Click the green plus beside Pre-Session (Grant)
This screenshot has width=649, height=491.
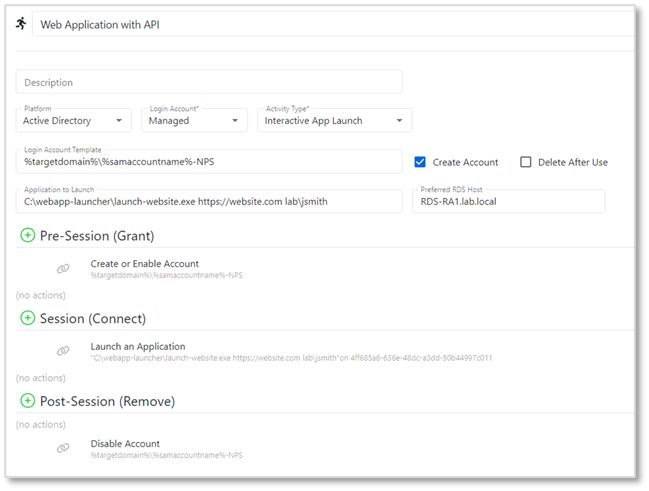click(x=27, y=235)
